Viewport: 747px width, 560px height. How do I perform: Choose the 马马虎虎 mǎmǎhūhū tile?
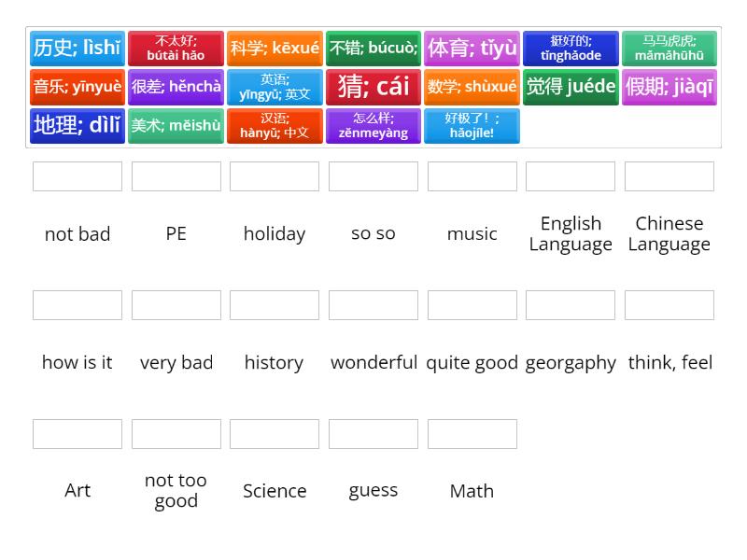(669, 49)
